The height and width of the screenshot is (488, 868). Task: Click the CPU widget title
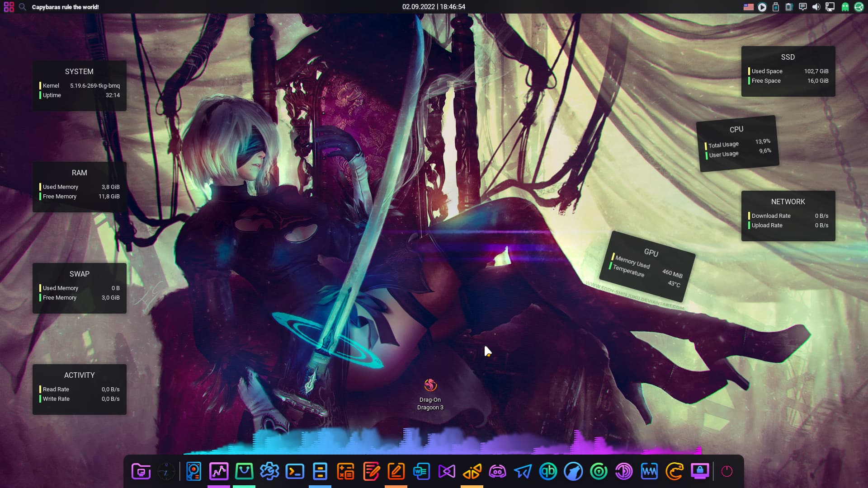point(736,129)
